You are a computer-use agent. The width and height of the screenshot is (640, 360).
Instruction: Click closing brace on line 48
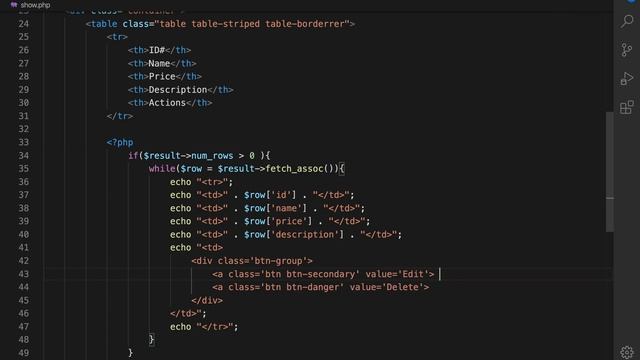pyautogui.click(x=151, y=340)
